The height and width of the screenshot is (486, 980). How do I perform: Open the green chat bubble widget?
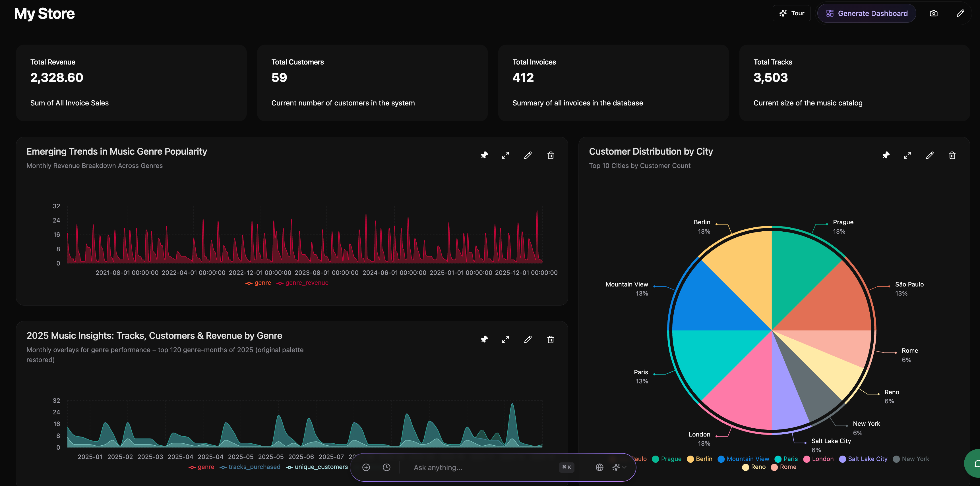(x=973, y=463)
